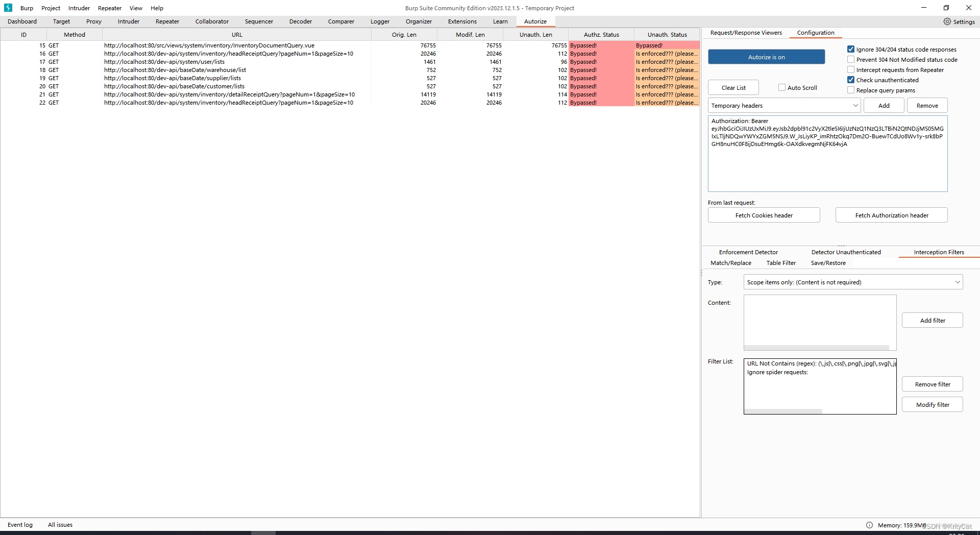Enable Replace query params checkbox

[851, 90]
